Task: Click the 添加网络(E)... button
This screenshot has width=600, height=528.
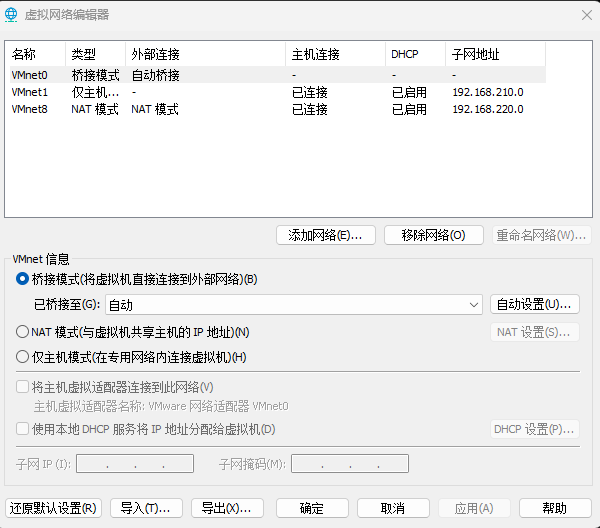Action: [326, 235]
